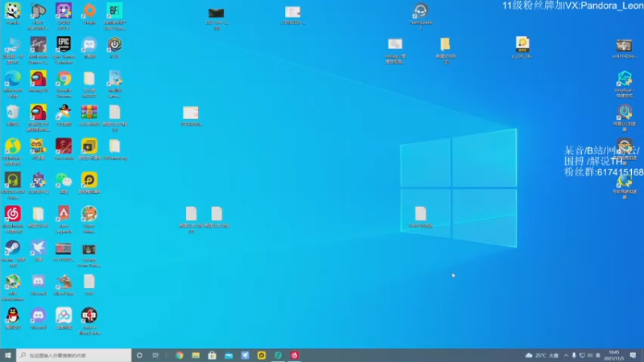Launch QQ Music green-yellow icon
644x362 pixels.
tap(13, 146)
